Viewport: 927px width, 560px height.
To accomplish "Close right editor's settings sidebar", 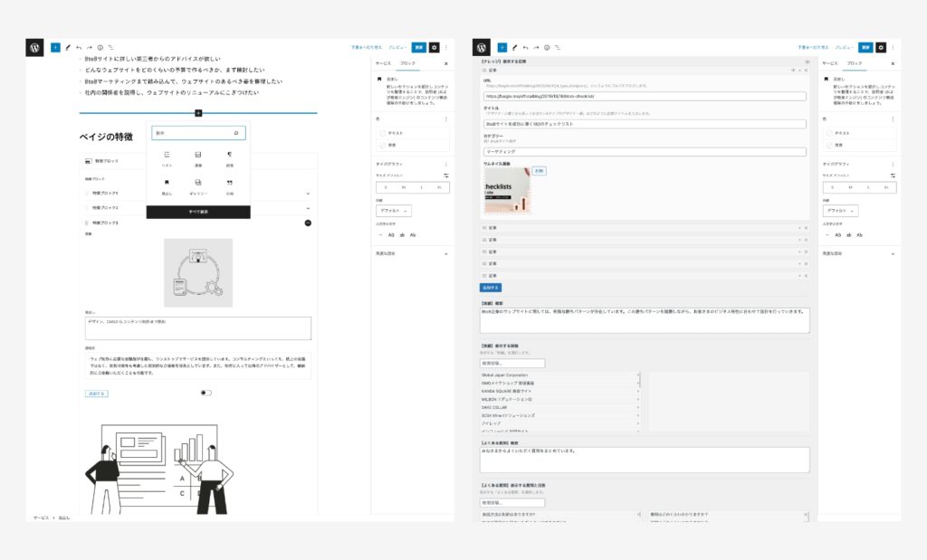I will [893, 63].
